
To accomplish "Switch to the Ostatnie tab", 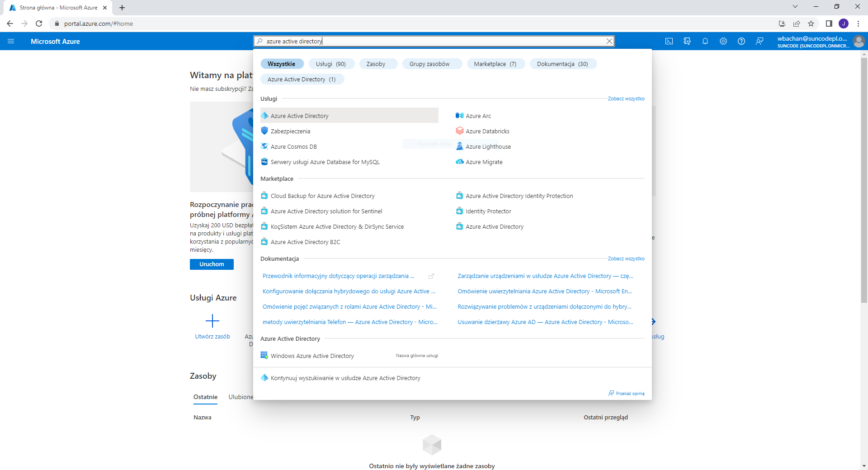I will point(206,397).
